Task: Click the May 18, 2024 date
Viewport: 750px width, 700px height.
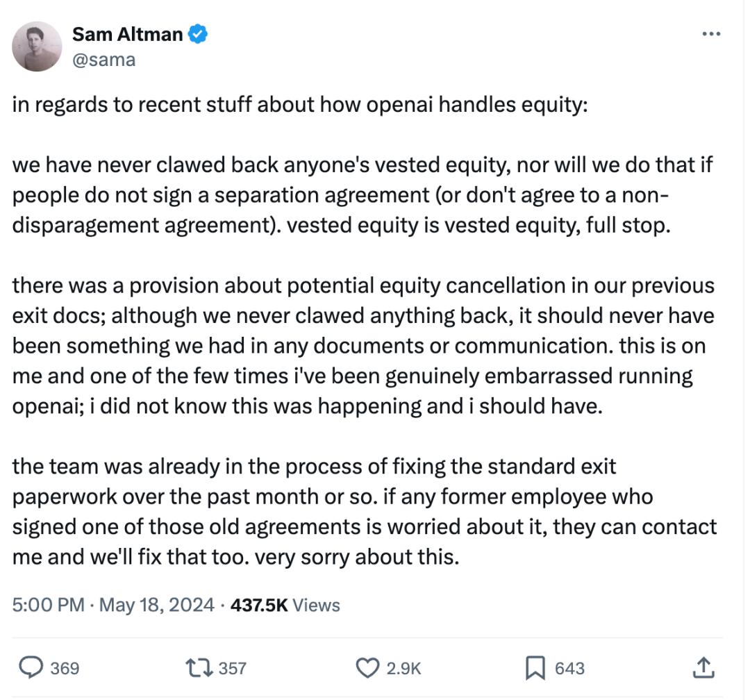Action: pos(156,605)
